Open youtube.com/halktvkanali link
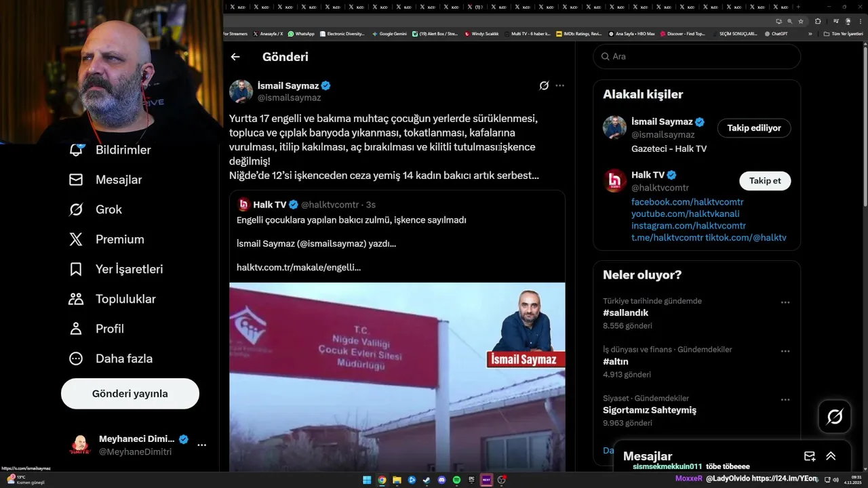 tap(686, 213)
